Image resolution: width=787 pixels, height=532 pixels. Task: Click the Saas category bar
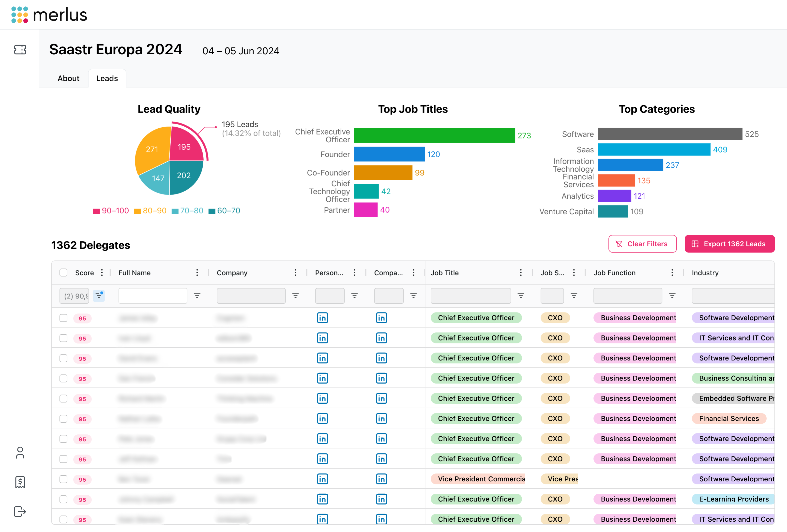(x=654, y=149)
